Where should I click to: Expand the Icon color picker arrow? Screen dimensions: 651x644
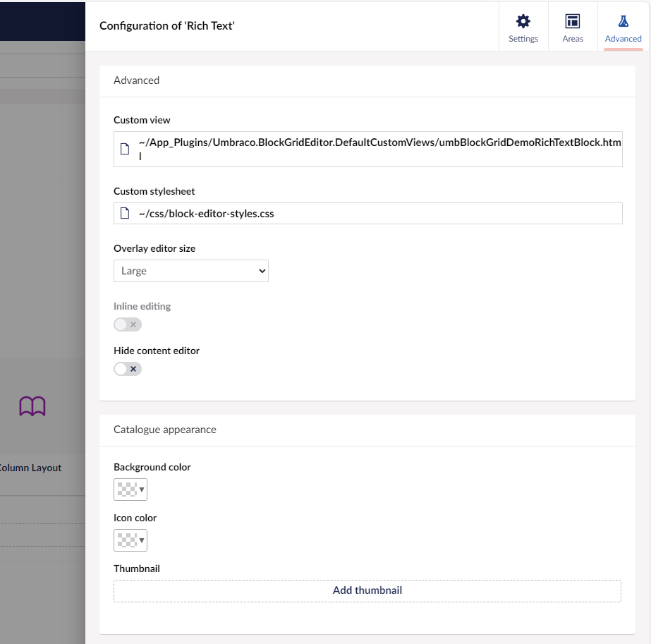pyautogui.click(x=142, y=540)
